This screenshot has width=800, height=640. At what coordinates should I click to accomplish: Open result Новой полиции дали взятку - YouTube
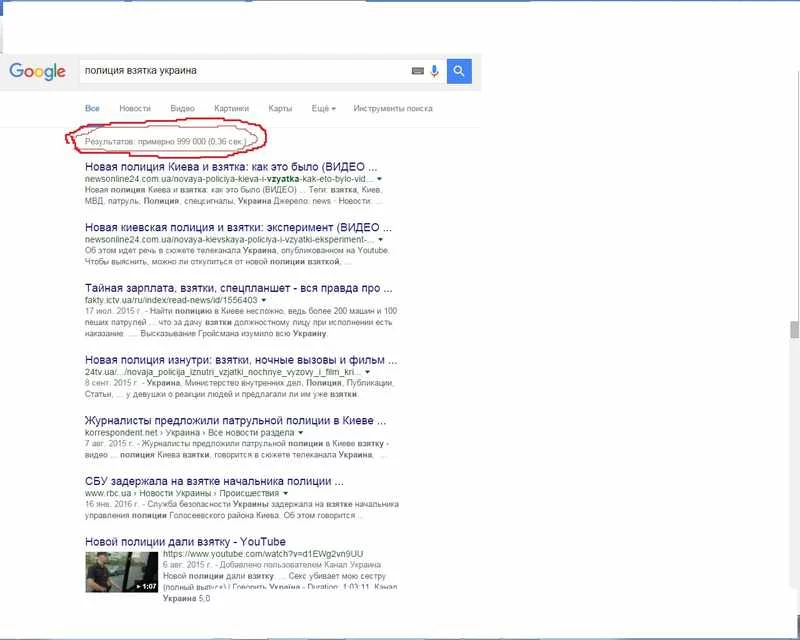pyautogui.click(x=185, y=542)
